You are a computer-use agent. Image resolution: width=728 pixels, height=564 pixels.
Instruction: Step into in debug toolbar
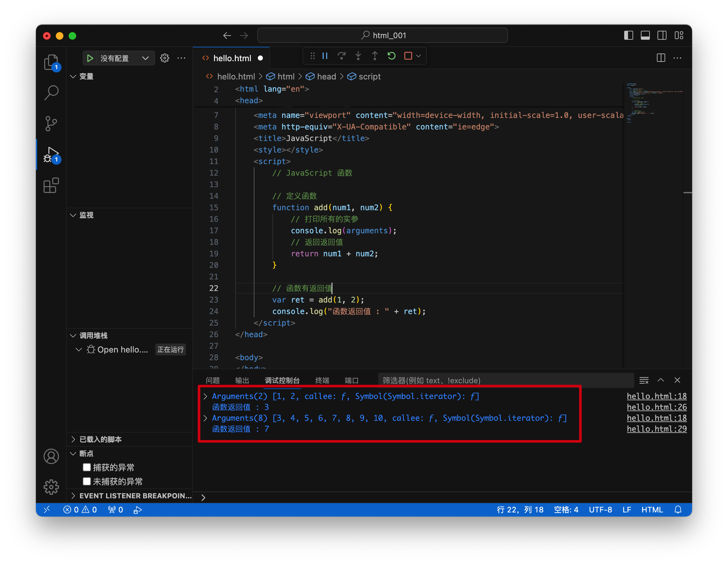(358, 56)
